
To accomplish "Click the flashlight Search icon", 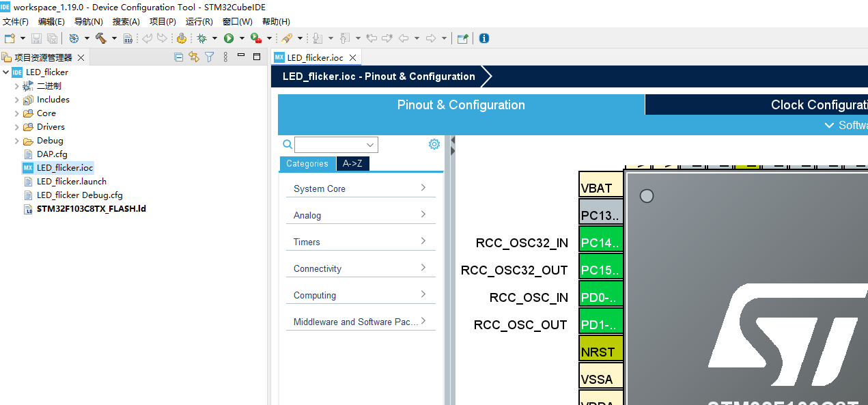I will coord(287,38).
